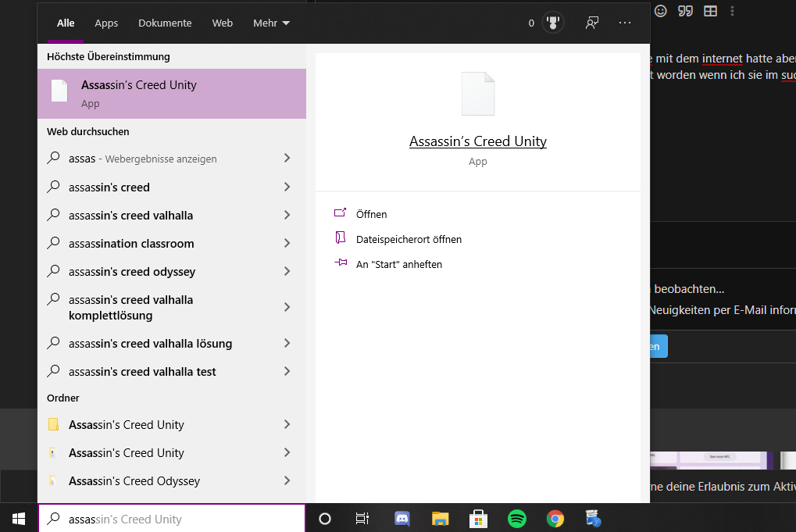Click the blue button in background page

tap(659, 346)
